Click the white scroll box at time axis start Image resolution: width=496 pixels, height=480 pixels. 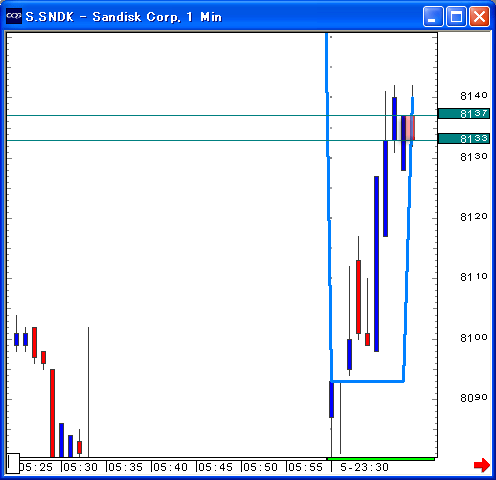13,463
